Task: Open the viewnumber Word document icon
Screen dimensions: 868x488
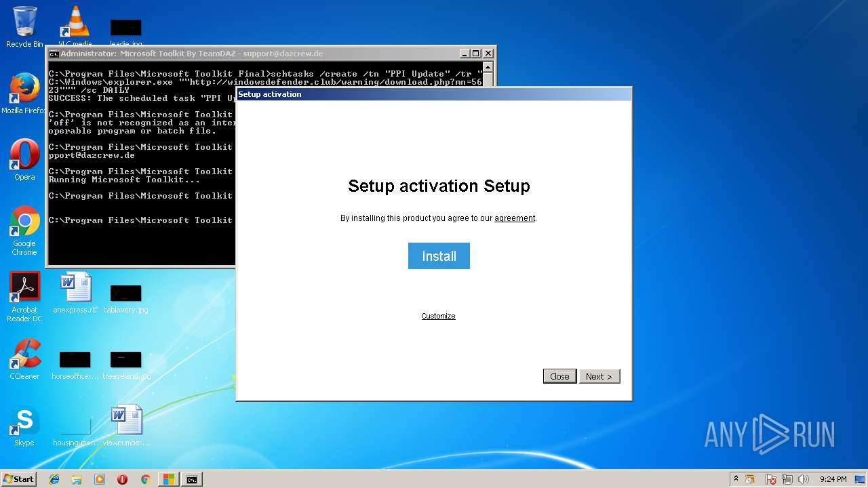Action: 126,426
